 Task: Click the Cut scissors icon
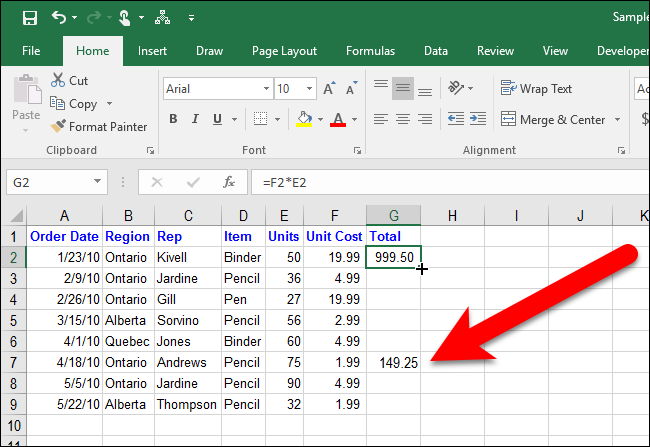click(58, 80)
